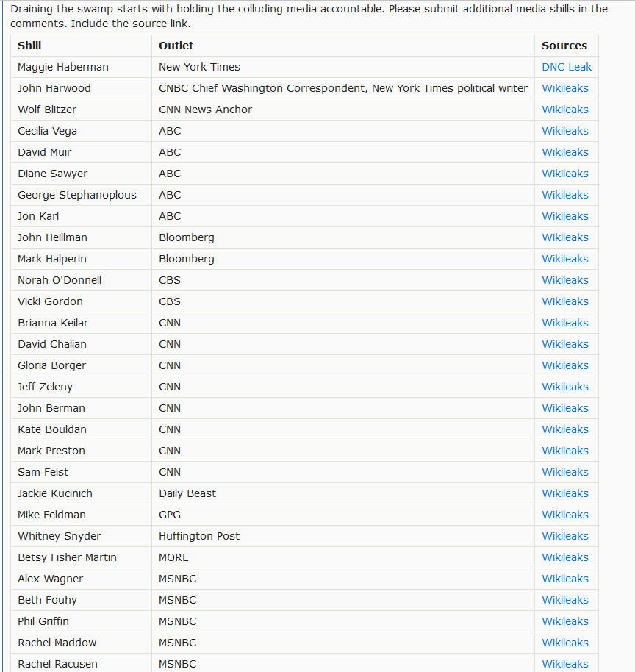Open Wikileaks link in Alex Wagner row
Screen dimensions: 635x672
point(564,579)
